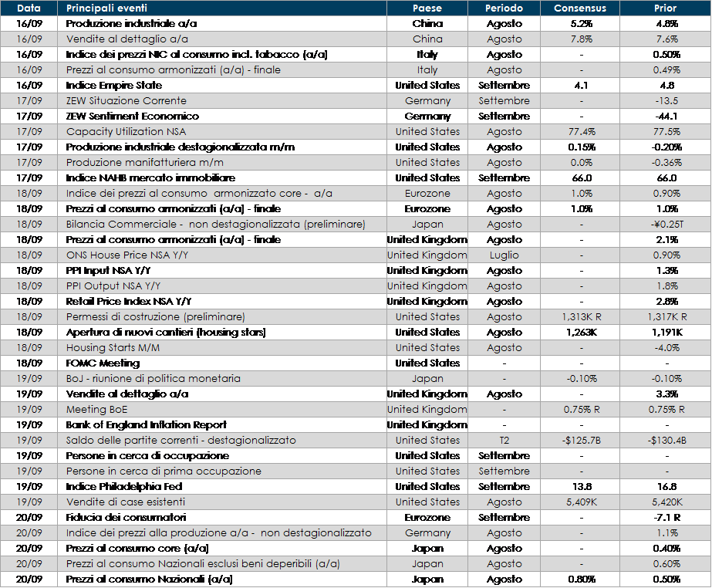The height and width of the screenshot is (588, 712).
Task: Click the 1,317K R prior value
Action: [x=665, y=317]
